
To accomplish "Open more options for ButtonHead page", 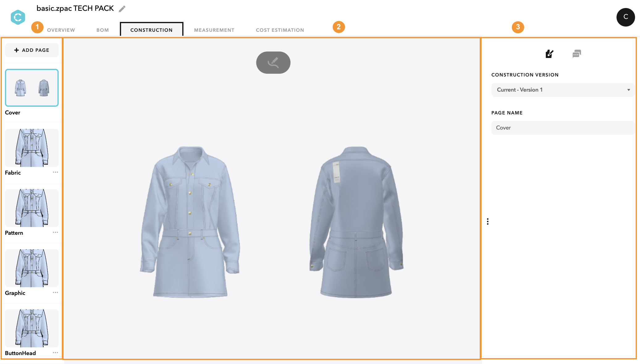I will click(55, 353).
